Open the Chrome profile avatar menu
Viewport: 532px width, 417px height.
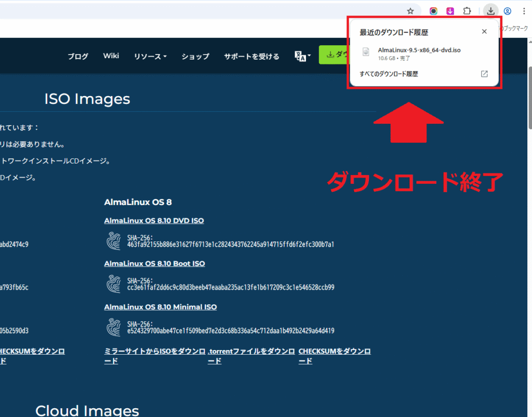(x=508, y=11)
